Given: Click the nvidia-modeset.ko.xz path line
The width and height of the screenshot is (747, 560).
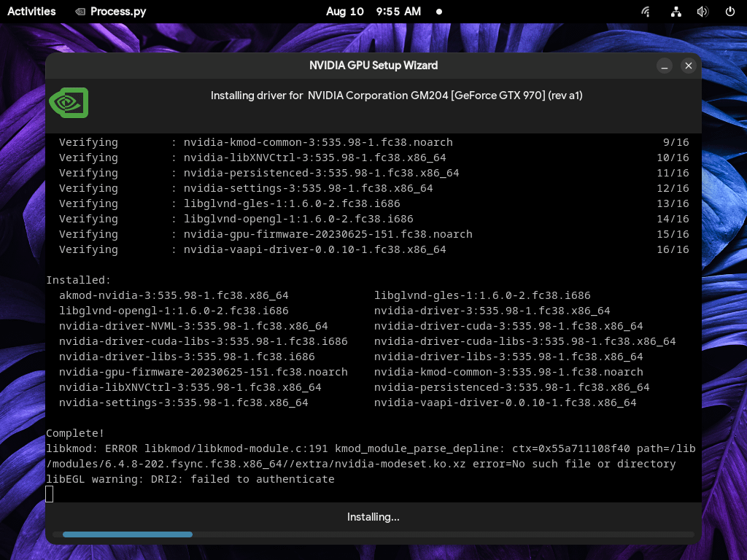Looking at the screenshot, I should [360, 464].
